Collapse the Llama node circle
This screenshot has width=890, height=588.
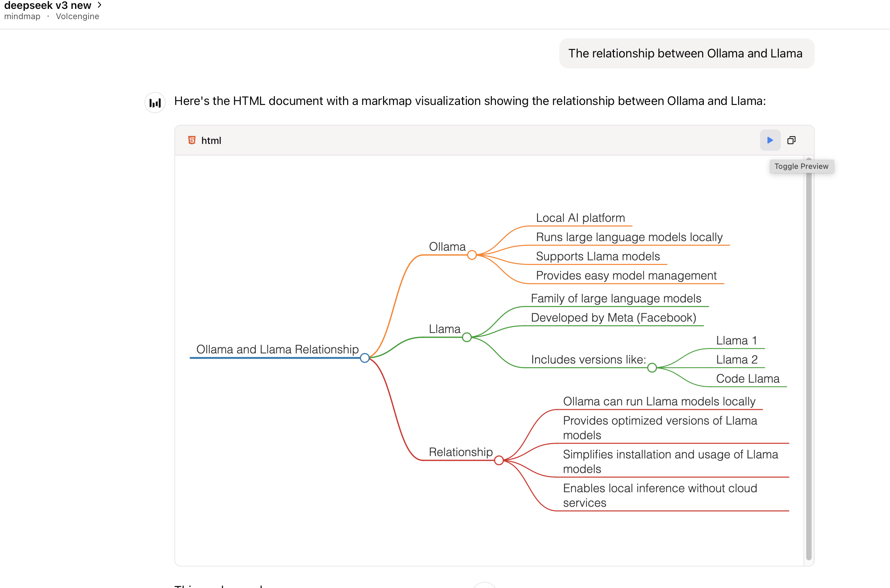[467, 337]
